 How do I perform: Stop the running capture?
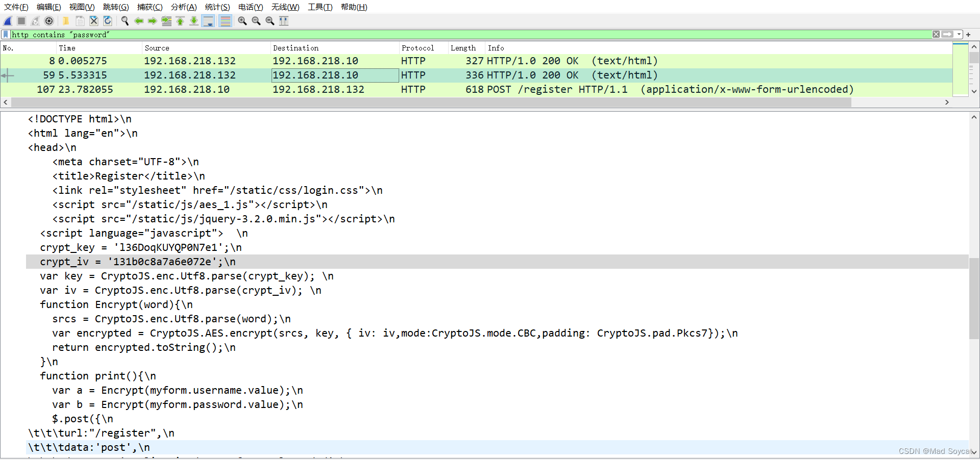pyautogui.click(x=21, y=21)
